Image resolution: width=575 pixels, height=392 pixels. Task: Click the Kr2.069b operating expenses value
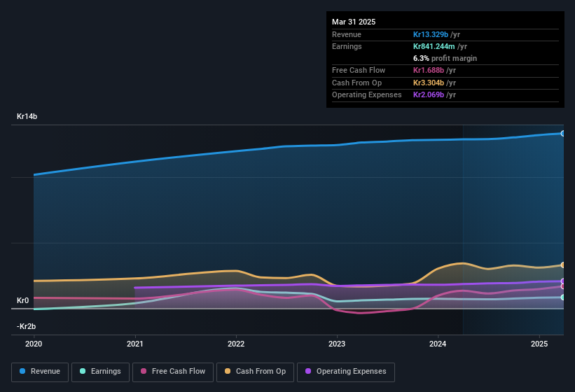pos(429,94)
